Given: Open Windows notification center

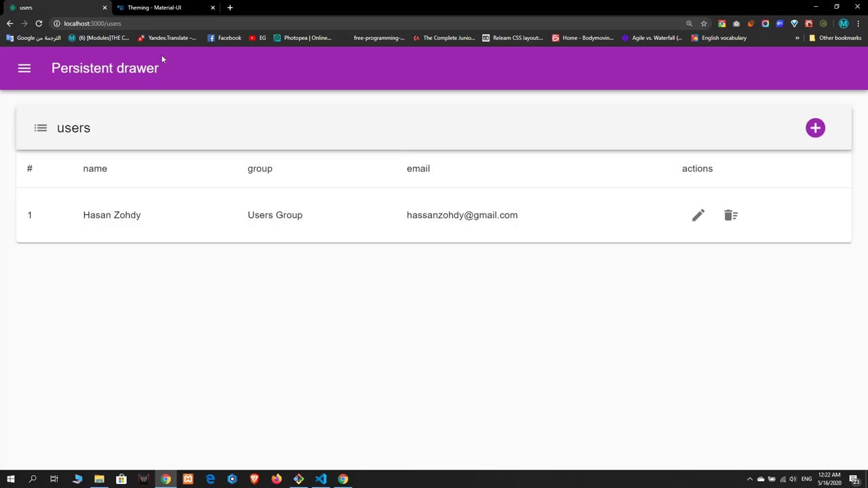Looking at the screenshot, I should (856, 479).
